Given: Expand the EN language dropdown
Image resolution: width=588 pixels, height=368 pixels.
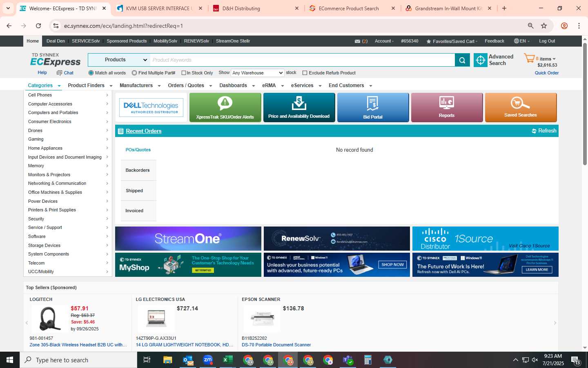Looking at the screenshot, I should point(522,41).
